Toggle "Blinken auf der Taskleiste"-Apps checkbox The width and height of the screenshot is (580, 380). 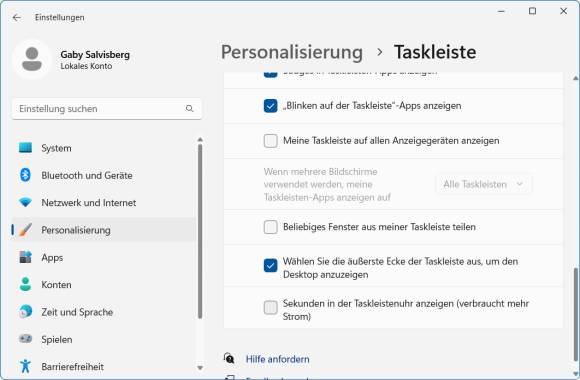(270, 106)
